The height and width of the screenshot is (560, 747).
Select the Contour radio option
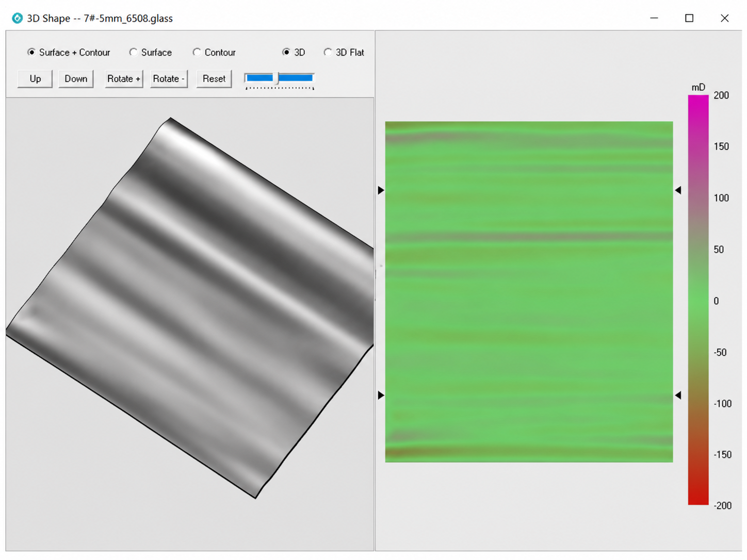point(214,53)
